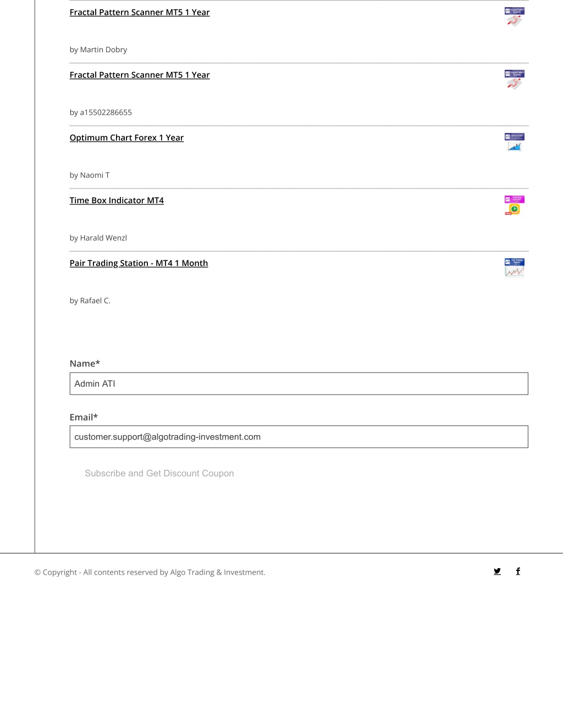Viewport: 563px width, 728px height.
Task: Click the 'by Naomi T' author text
Action: point(90,175)
